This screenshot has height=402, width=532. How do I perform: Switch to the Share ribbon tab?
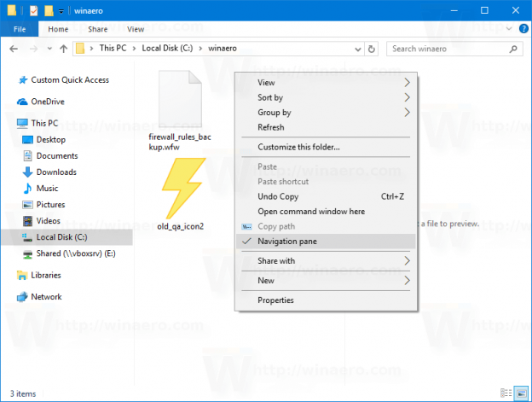pyautogui.click(x=95, y=29)
